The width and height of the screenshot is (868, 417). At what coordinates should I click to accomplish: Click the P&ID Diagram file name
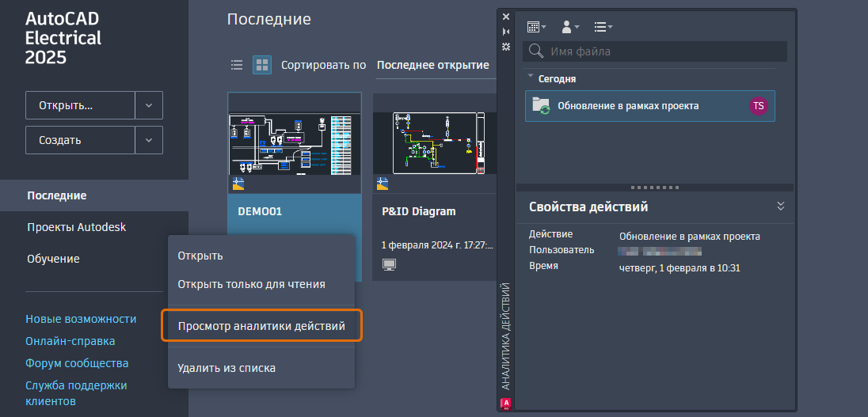pyautogui.click(x=419, y=211)
